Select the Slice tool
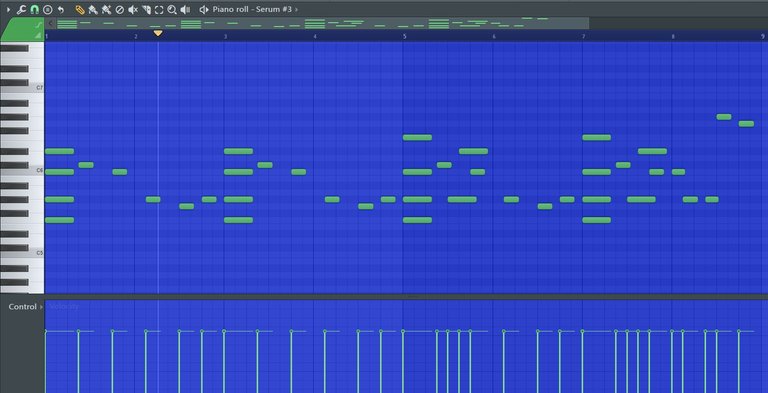The width and height of the screenshot is (768, 393). (146, 9)
